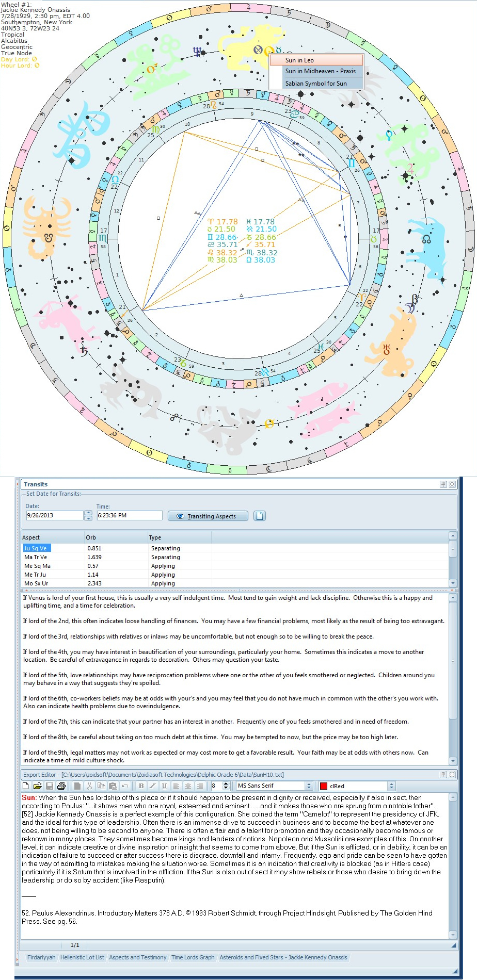The height and width of the screenshot is (980, 477).
Task: Open a file in Export Editor
Action: tap(37, 786)
